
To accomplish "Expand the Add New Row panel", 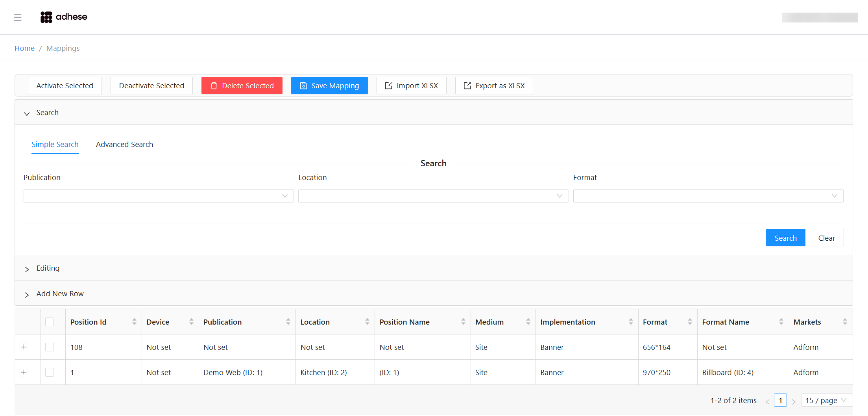I will click(60, 294).
